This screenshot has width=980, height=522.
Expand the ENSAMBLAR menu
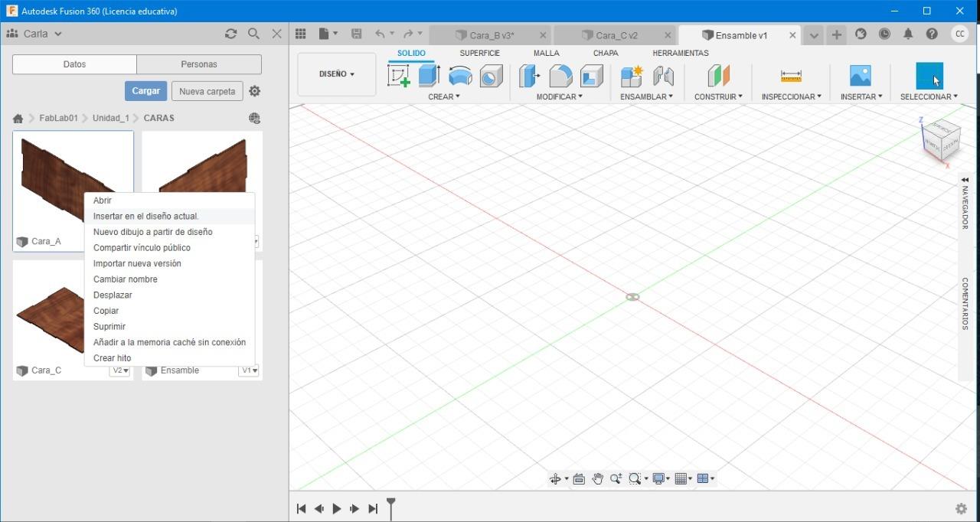(647, 96)
